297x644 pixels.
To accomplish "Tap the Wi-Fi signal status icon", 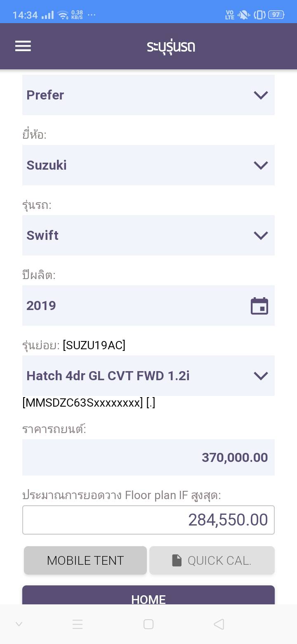I will [x=63, y=15].
